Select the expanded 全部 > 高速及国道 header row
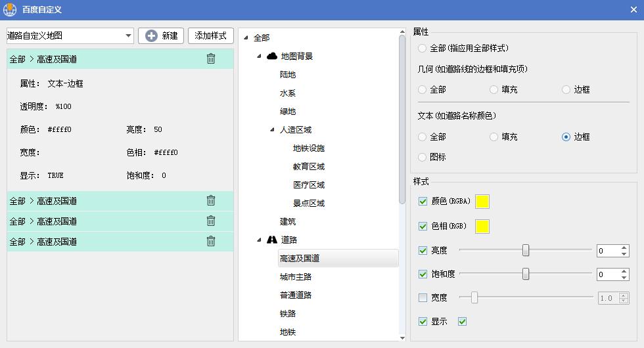 click(120, 59)
